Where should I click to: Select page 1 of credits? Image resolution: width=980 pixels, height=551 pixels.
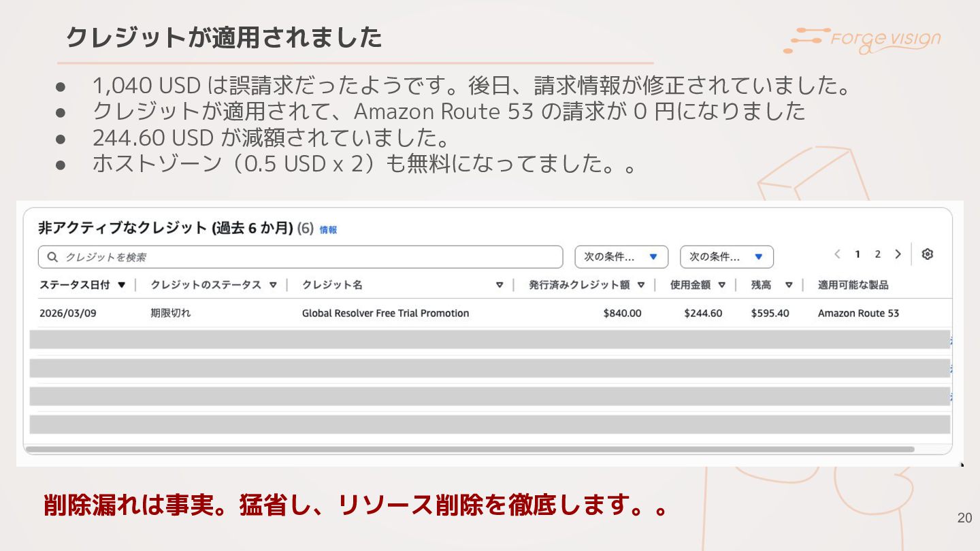[x=857, y=254]
